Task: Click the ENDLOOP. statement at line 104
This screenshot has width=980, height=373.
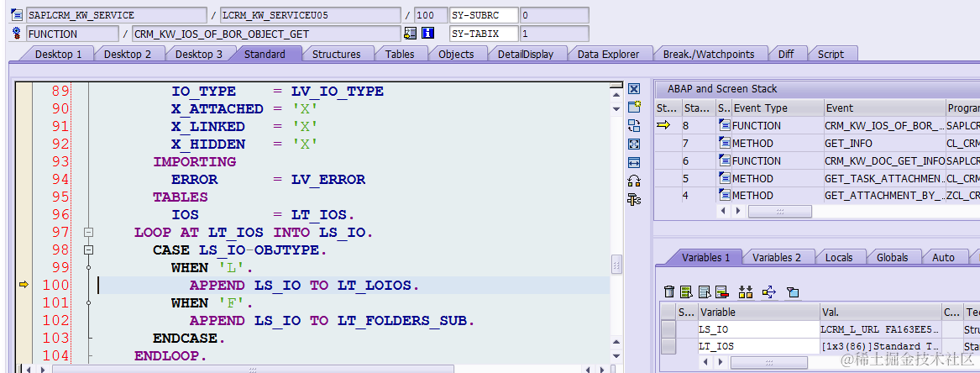Action: 170,356
